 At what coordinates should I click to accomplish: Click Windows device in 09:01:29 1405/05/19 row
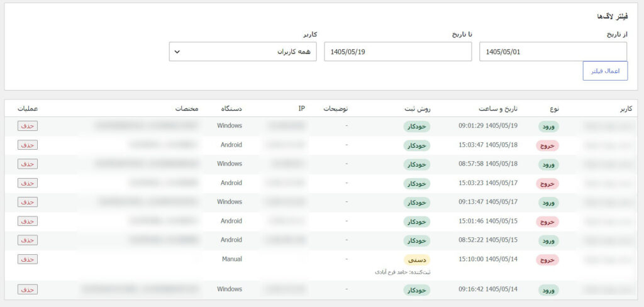(230, 126)
